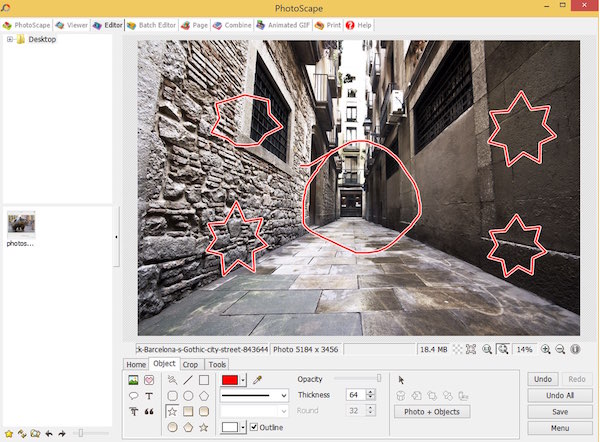600x442 pixels.
Task: Toggle the Outline checkbox
Action: [252, 427]
